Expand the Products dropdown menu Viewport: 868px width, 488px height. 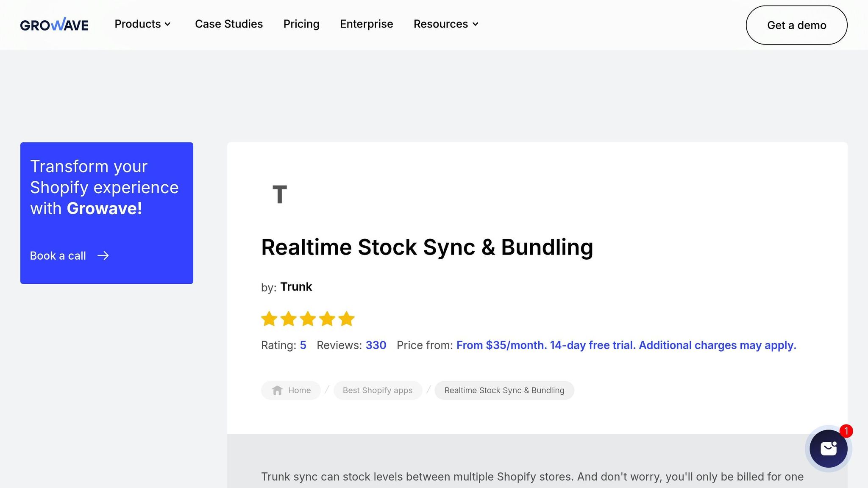(x=143, y=24)
